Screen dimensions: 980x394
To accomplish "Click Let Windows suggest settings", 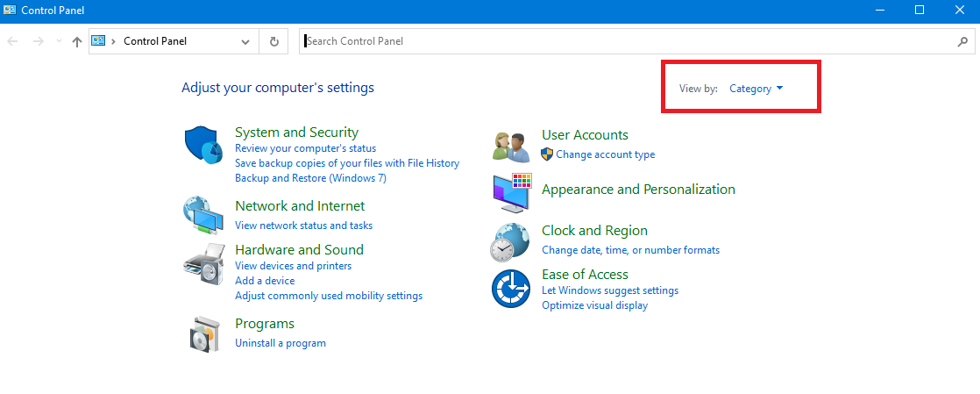I will click(x=610, y=290).
